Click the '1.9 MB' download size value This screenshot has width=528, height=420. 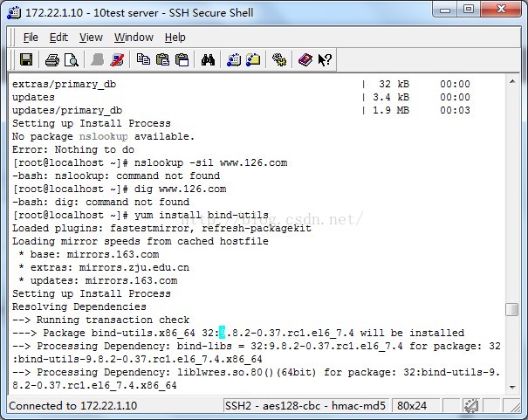click(x=391, y=110)
